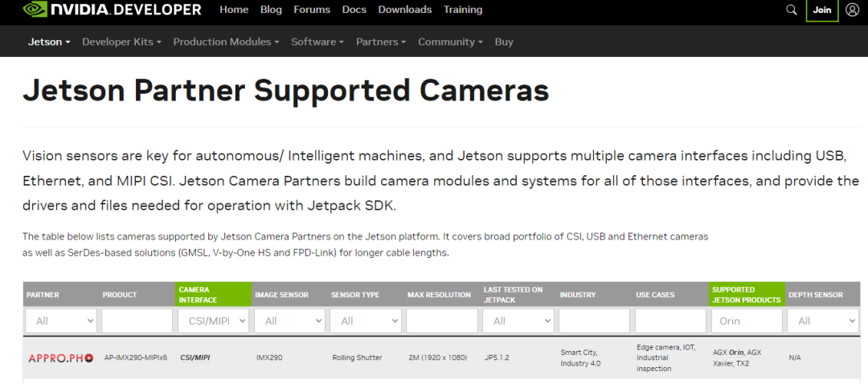This screenshot has height=384, width=868.
Task: Change the Camera Interface CSI/MIPI filter
Action: pyautogui.click(x=213, y=321)
